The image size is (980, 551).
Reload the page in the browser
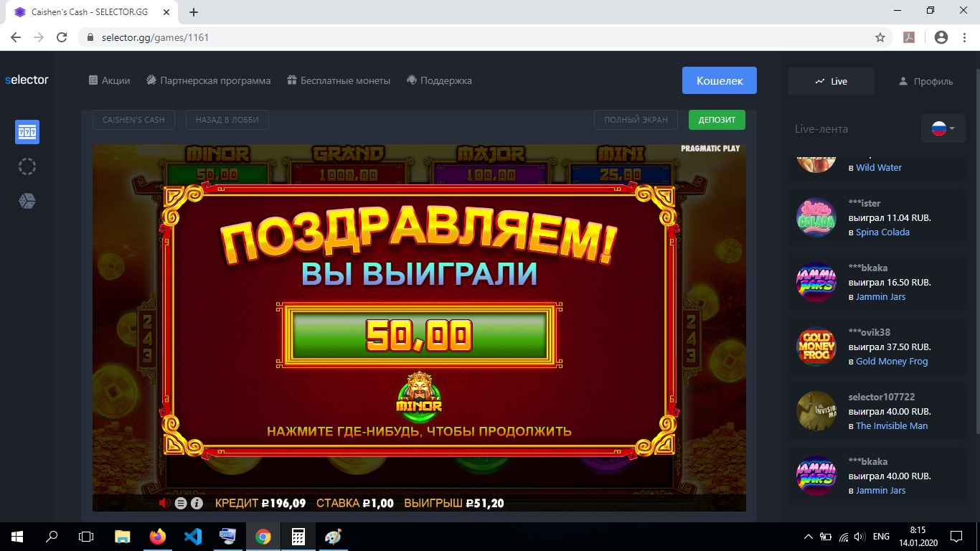click(x=62, y=37)
